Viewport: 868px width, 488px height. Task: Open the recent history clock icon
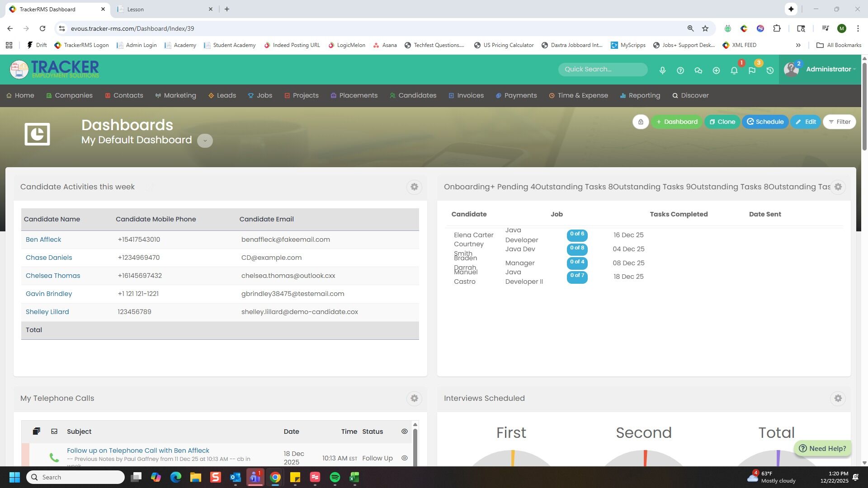tap(770, 70)
